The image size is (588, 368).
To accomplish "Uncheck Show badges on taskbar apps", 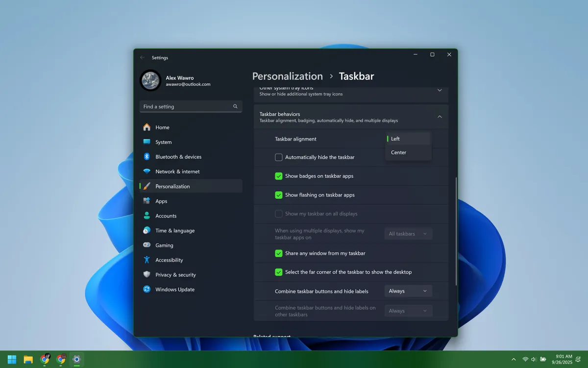I will point(279,176).
